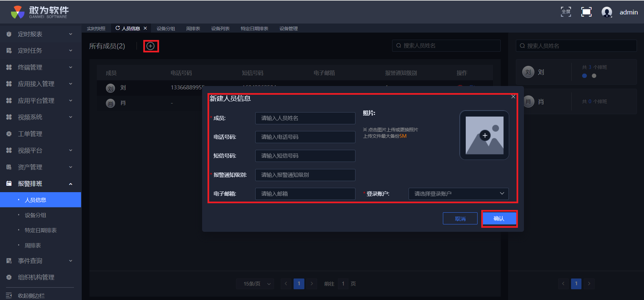The height and width of the screenshot is (300, 644).
Task: Click the screen-frame icon beside the avatar
Action: (x=586, y=12)
